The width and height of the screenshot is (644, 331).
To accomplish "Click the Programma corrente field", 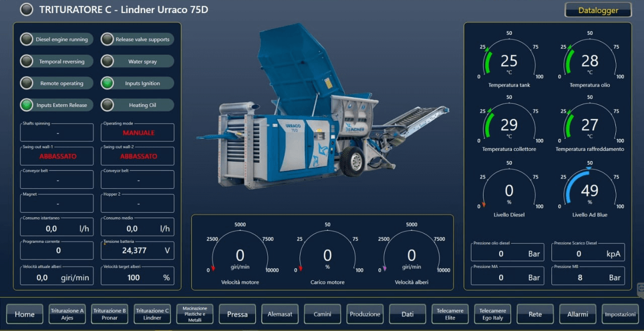I will click(57, 251).
